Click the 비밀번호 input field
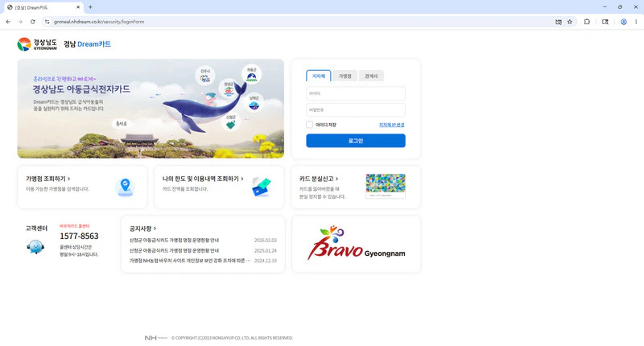 (x=356, y=109)
